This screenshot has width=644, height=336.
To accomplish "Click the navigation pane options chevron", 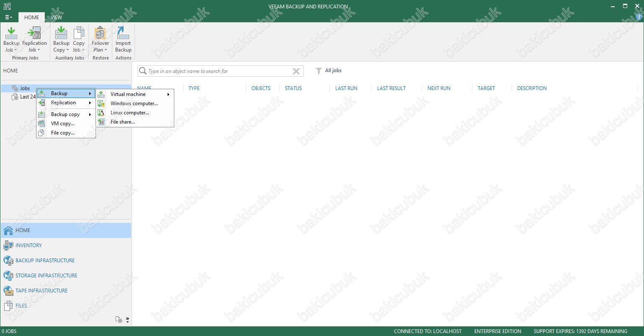I will tap(127, 320).
